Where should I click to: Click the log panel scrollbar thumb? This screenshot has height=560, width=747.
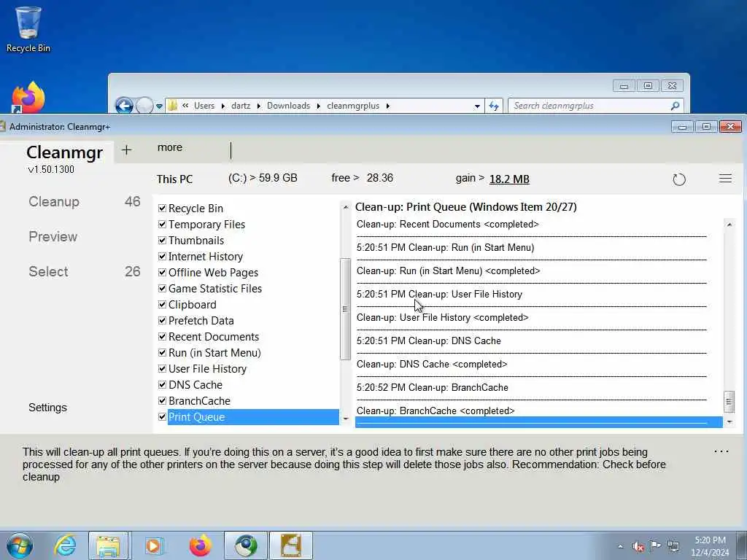click(729, 402)
